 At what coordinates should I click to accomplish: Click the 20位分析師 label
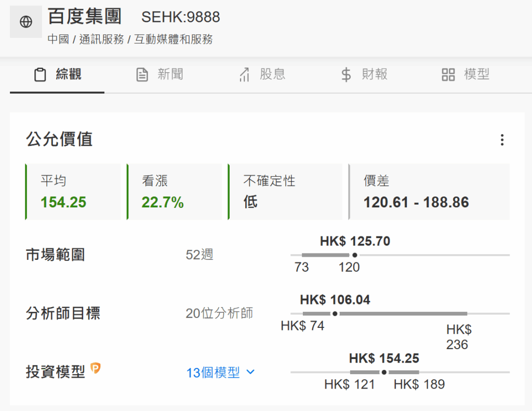219,313
